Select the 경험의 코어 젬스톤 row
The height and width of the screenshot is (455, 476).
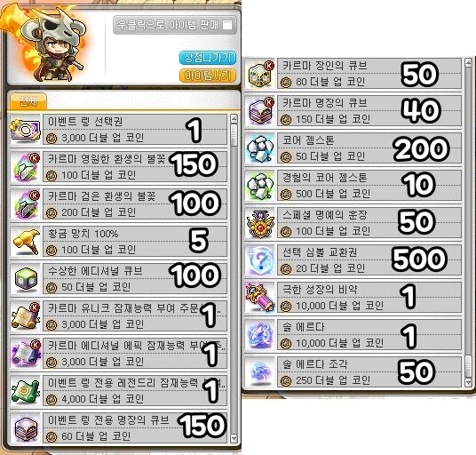click(x=353, y=187)
